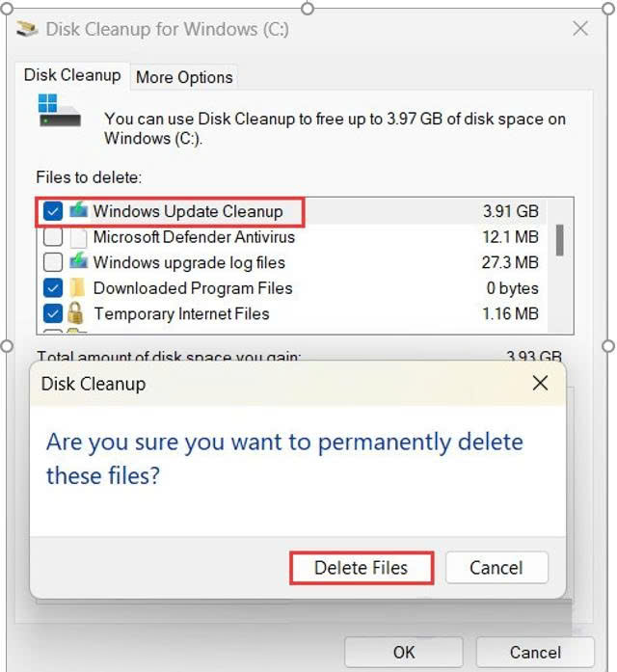
Task: Confirm with the Delete Files button
Action: pyautogui.click(x=362, y=568)
